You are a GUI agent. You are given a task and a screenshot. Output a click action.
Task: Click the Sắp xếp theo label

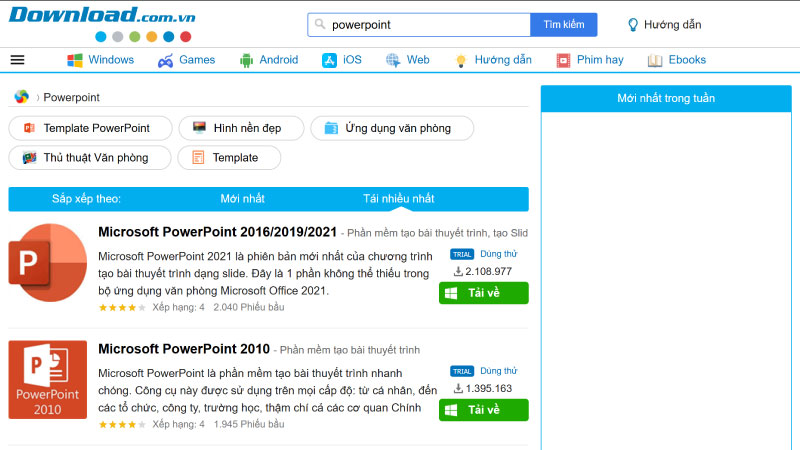(x=86, y=198)
